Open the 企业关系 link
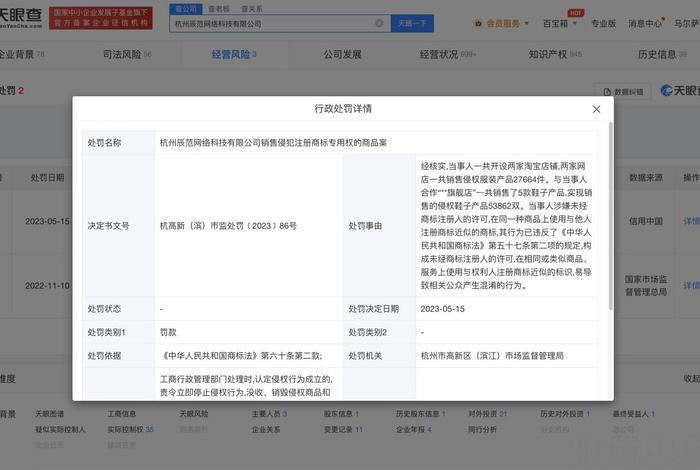 [x=266, y=429]
